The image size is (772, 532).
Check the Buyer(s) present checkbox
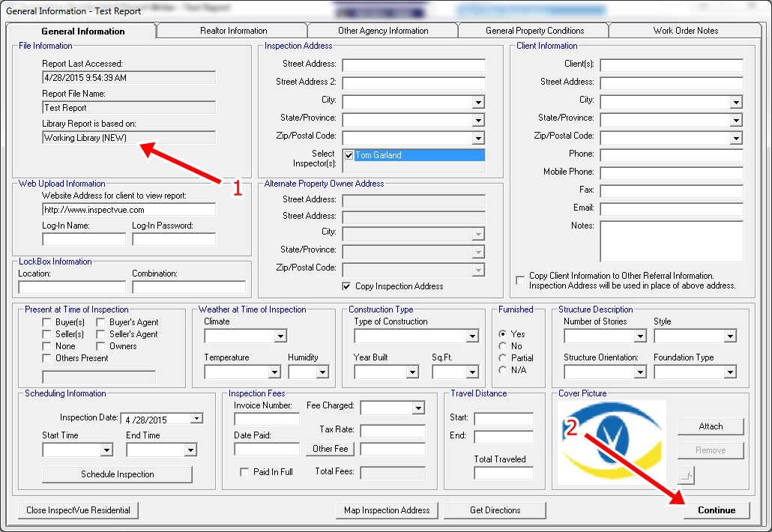coord(46,322)
